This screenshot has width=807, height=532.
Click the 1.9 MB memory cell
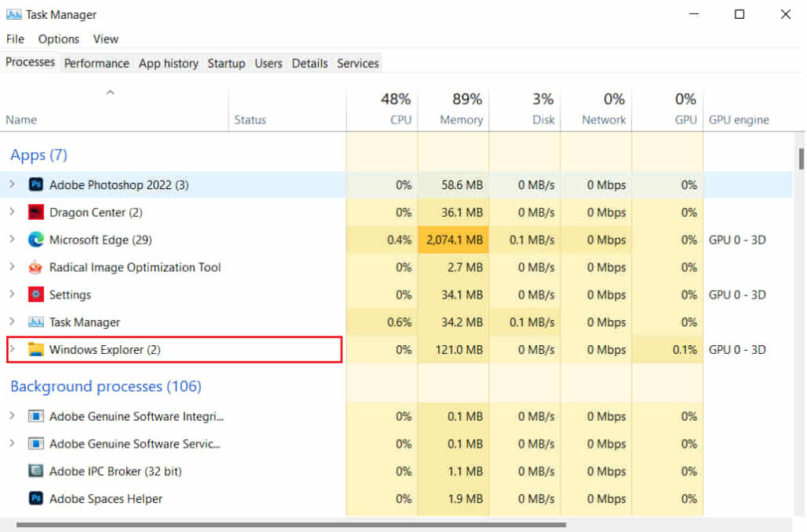[453, 499]
